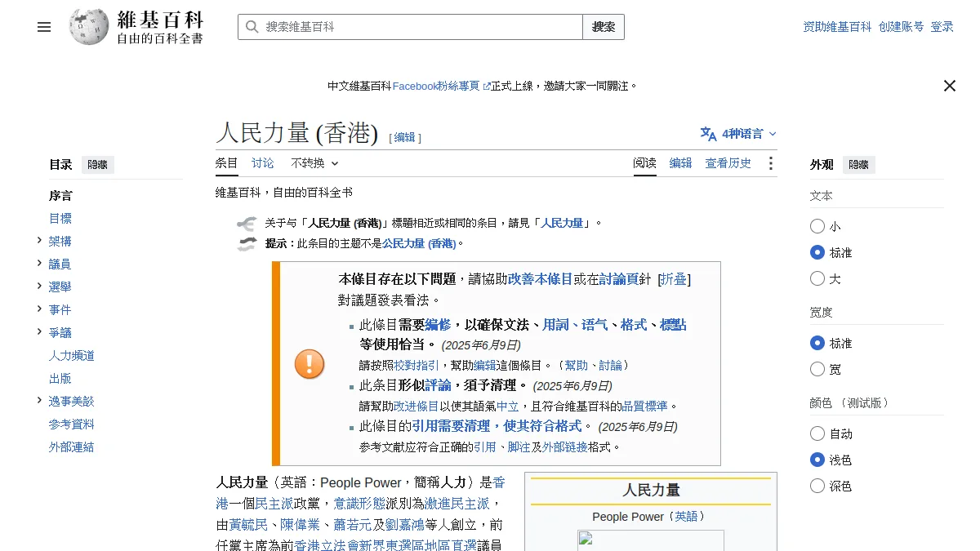The image size is (980, 551).
Task: Switch to the 阅读 tab
Action: (645, 163)
